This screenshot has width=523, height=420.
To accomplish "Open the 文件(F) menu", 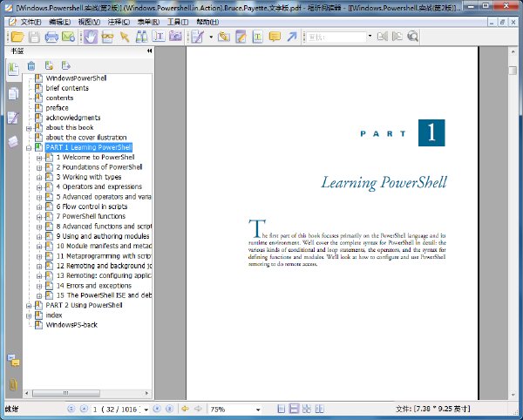I will coord(31,22).
